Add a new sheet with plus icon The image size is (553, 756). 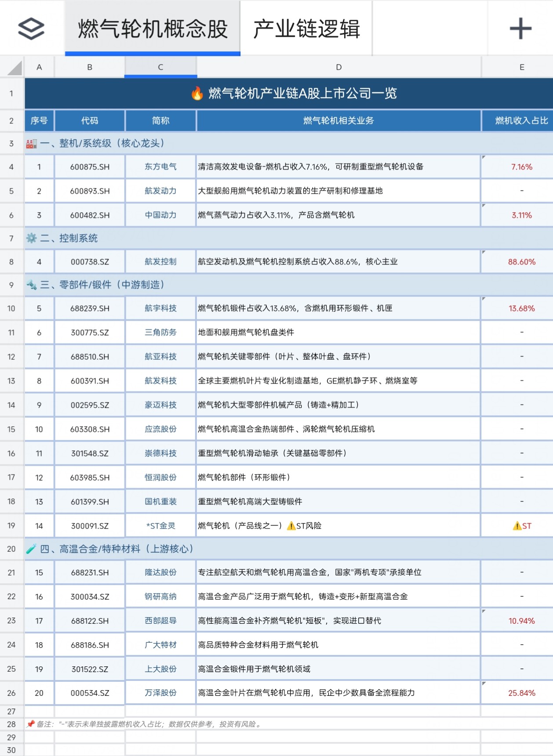coord(520,29)
